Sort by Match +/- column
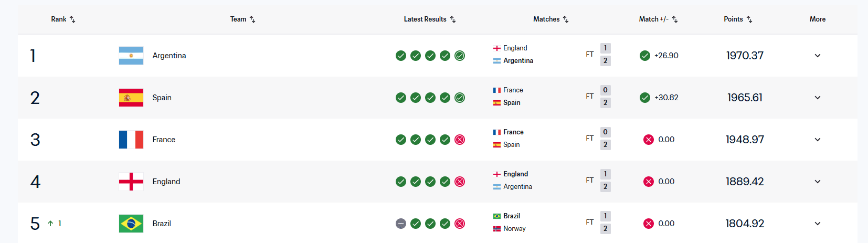Viewport: 868px width, 243px height. [658, 19]
